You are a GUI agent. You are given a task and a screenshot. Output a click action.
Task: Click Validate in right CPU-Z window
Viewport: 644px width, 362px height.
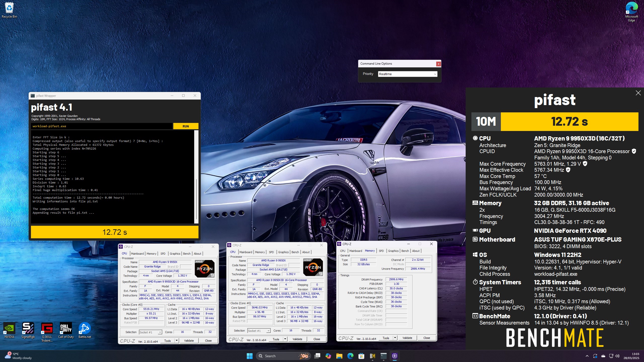point(407,338)
